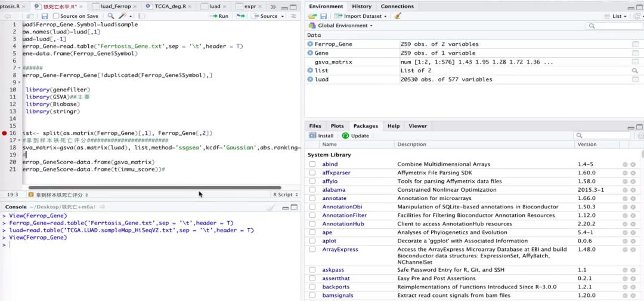644x301 pixels.
Task: View luad data table via grid icon
Action: (635, 79)
